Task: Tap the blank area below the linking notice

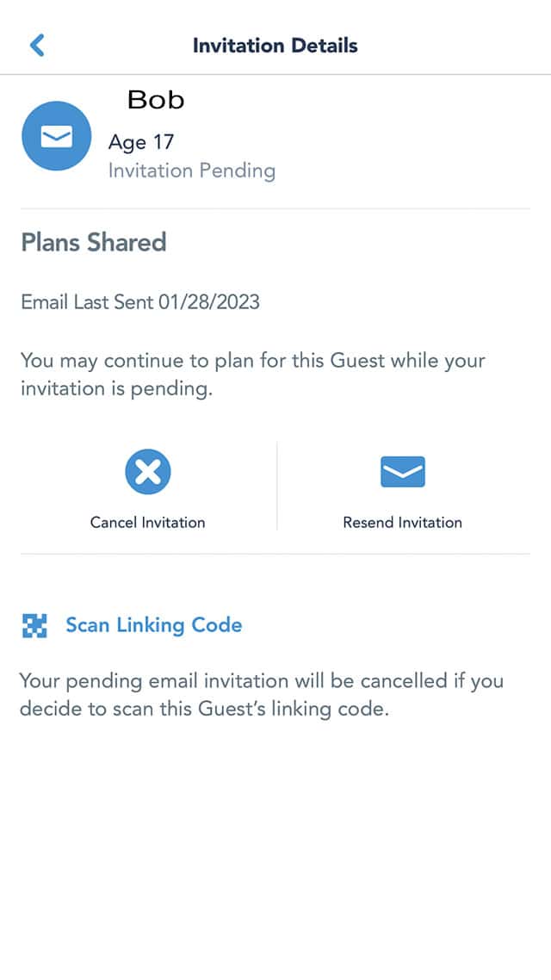Action: (x=275, y=850)
